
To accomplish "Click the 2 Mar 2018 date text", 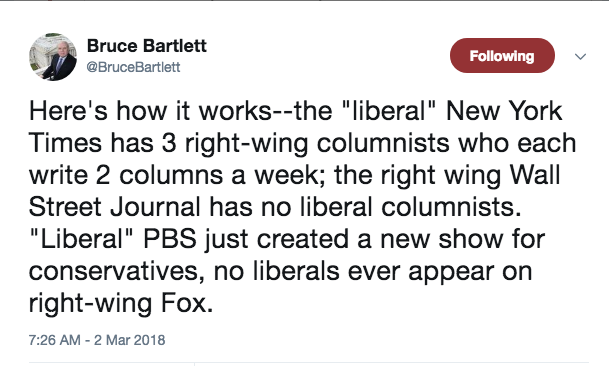I will 129,340.
